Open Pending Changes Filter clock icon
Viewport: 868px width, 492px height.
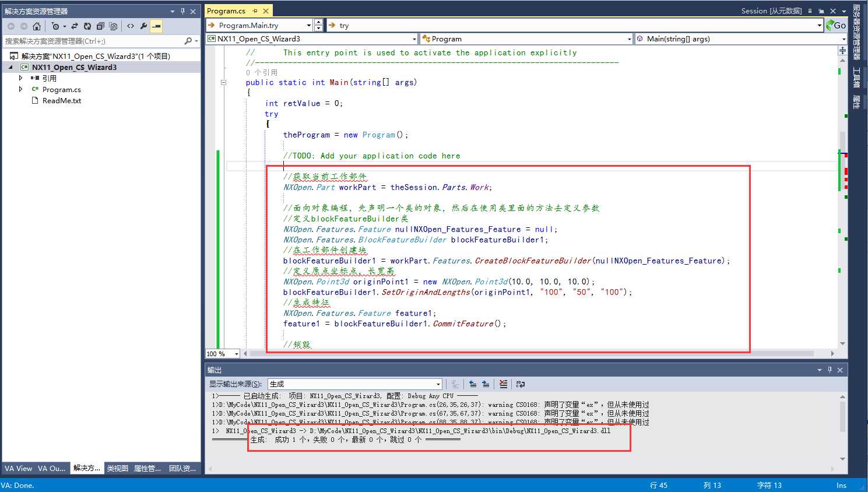coord(55,26)
